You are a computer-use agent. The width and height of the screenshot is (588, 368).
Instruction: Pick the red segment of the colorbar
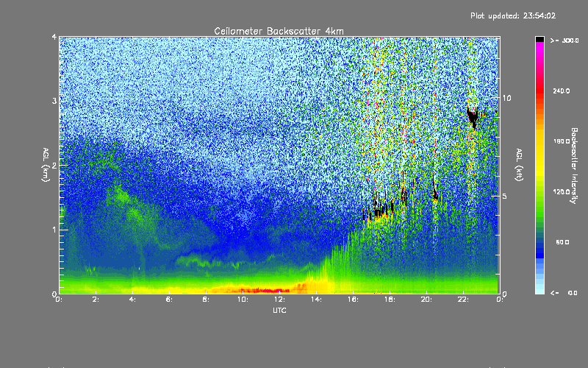pyautogui.click(x=539, y=90)
